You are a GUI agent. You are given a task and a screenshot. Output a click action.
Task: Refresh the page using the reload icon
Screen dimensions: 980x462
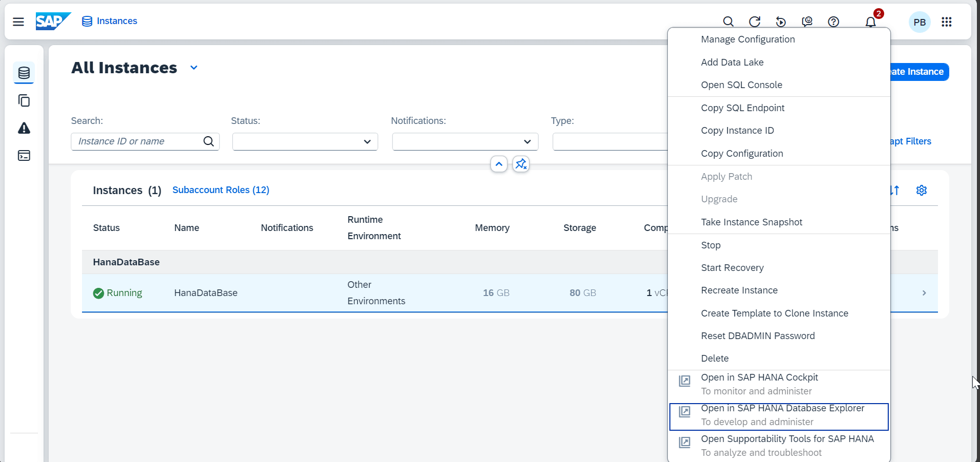pyautogui.click(x=754, y=22)
